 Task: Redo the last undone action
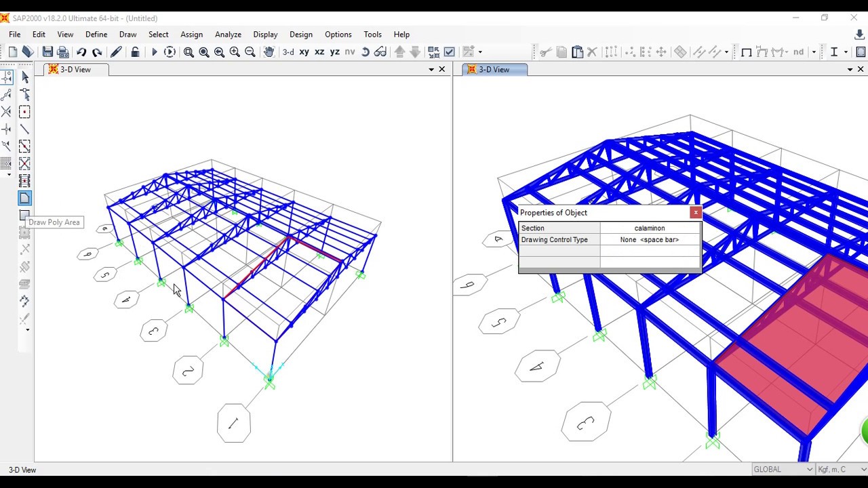(97, 52)
